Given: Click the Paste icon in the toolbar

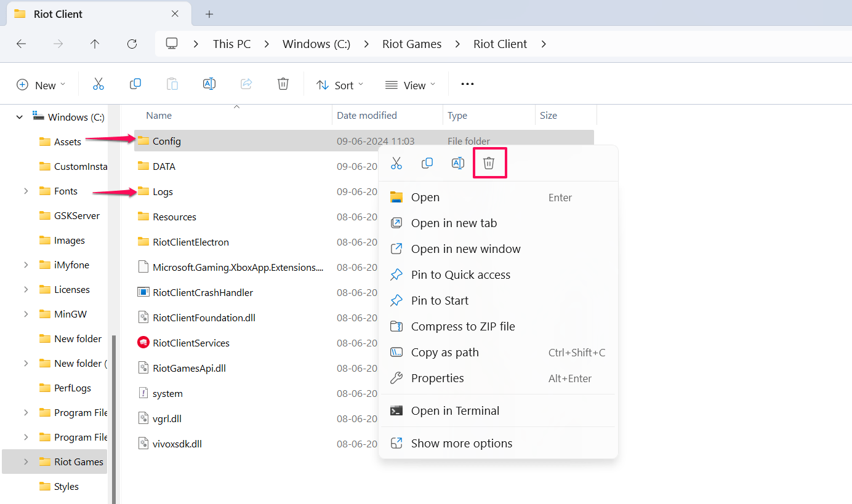Looking at the screenshot, I should [x=172, y=84].
